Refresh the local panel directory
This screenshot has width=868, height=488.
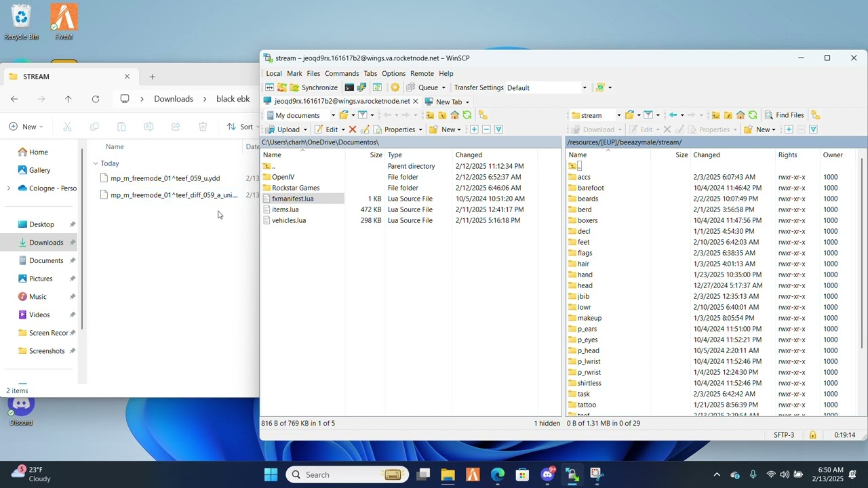[467, 115]
